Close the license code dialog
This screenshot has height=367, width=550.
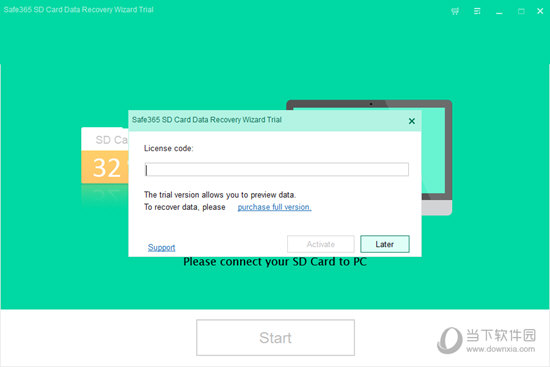[x=412, y=121]
